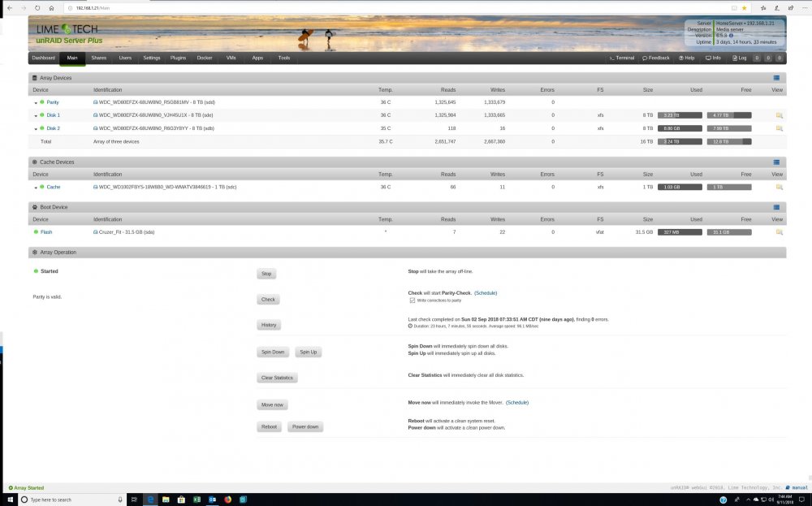Open the Feedback dialog
Image resolution: width=812 pixels, height=506 pixels.
pyautogui.click(x=655, y=58)
